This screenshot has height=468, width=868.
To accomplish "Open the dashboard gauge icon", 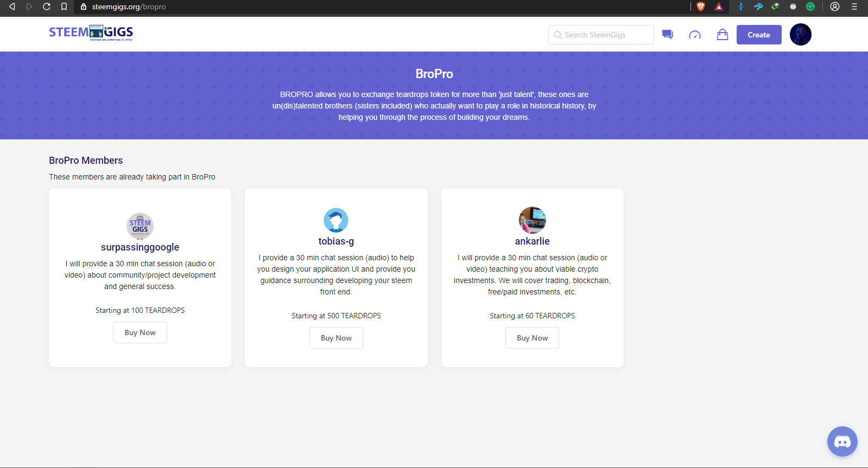I will coord(695,35).
